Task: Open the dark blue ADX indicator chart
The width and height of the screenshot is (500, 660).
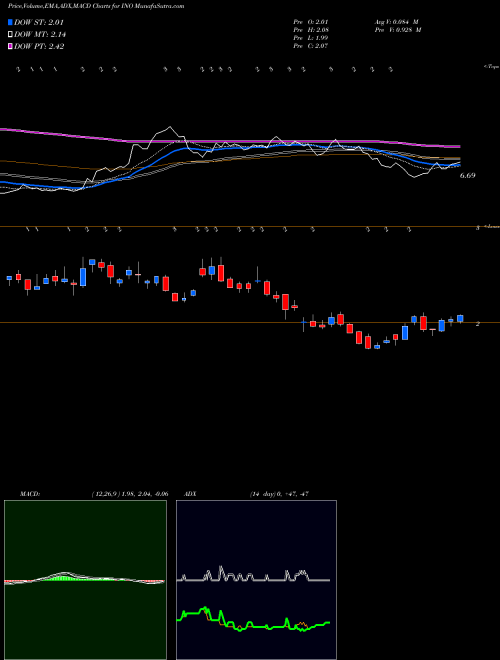Action: (x=256, y=580)
